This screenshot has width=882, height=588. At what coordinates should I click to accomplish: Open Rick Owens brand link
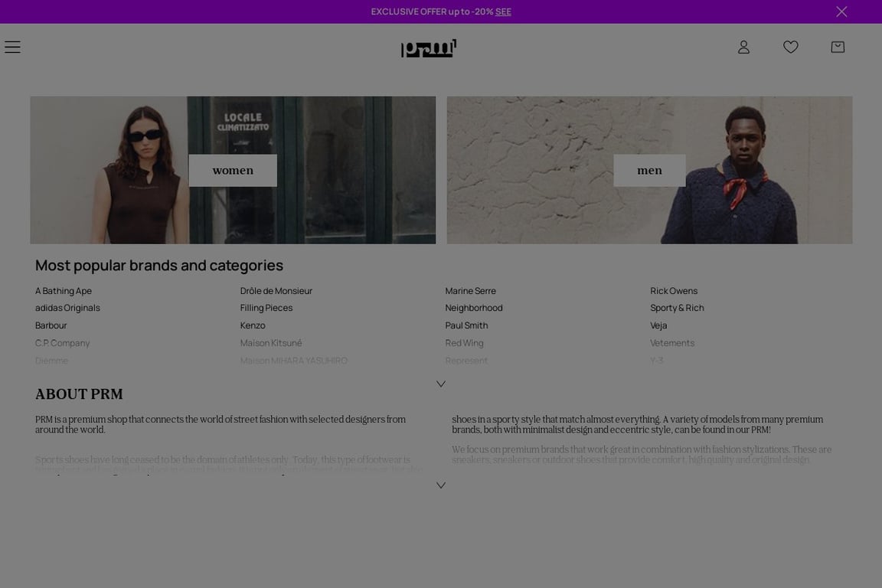point(674,291)
